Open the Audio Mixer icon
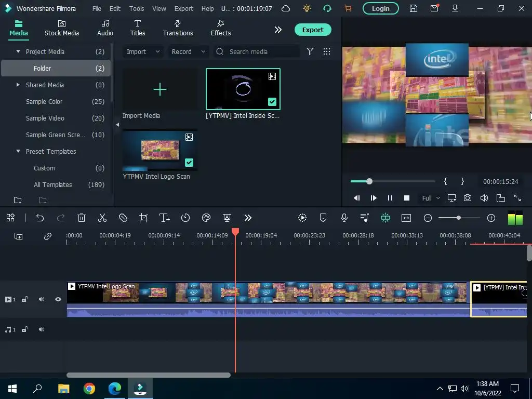This screenshot has height=399, width=532. pos(365,218)
